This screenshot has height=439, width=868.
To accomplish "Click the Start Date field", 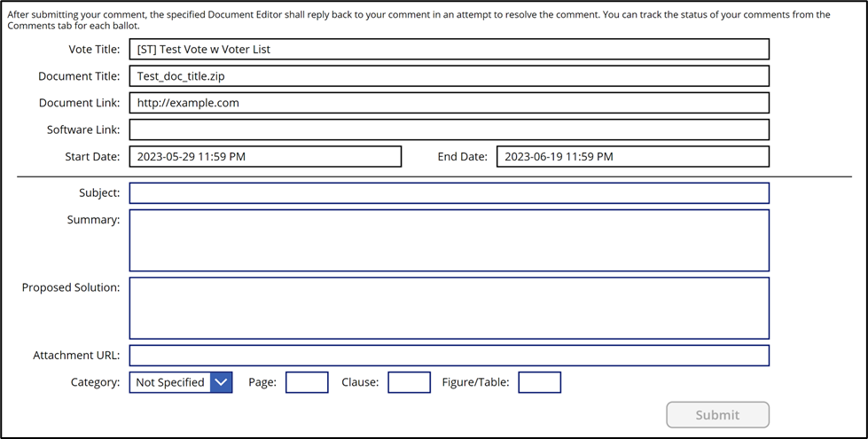I will pyautogui.click(x=265, y=157).
